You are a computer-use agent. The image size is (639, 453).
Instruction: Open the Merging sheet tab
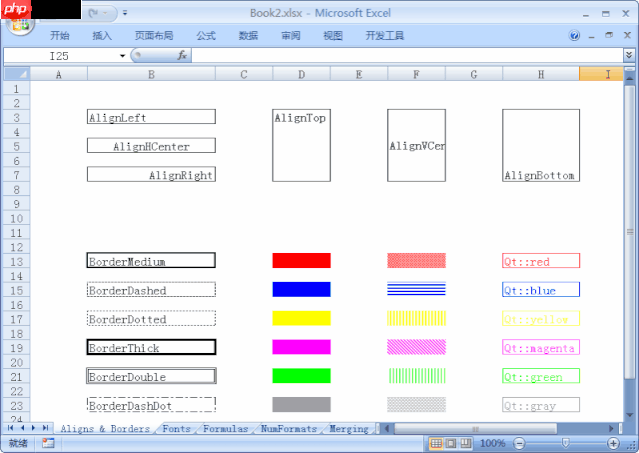coord(349,429)
